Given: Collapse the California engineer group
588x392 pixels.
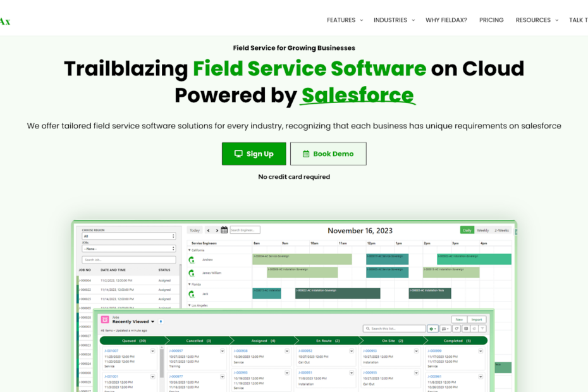Looking at the screenshot, I should 190,250.
